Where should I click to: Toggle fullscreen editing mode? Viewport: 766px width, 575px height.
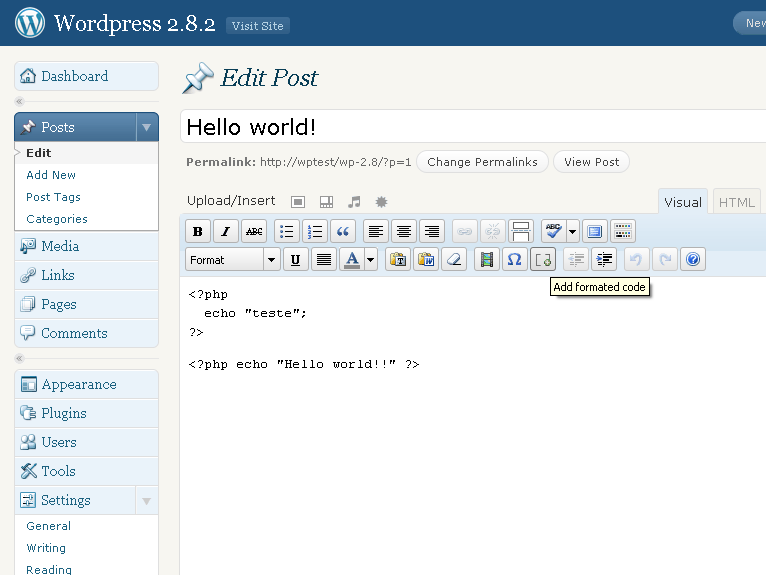coord(595,232)
